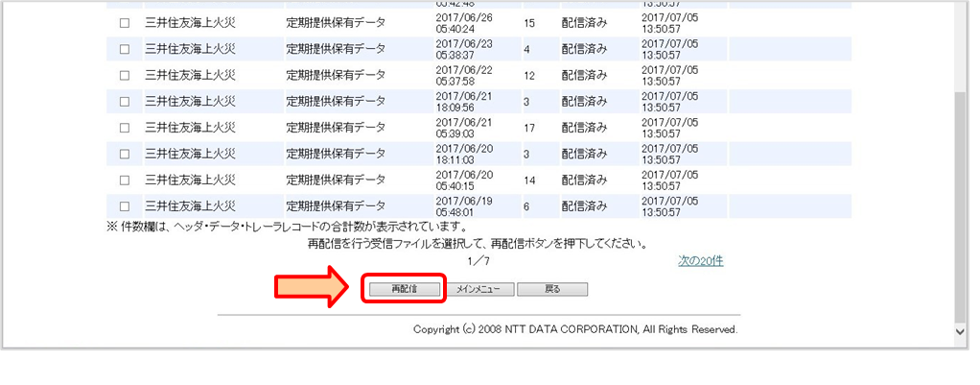This screenshot has width=980, height=385.
Task: Click the NTT DATA copyright notice text
Action: click(574, 329)
